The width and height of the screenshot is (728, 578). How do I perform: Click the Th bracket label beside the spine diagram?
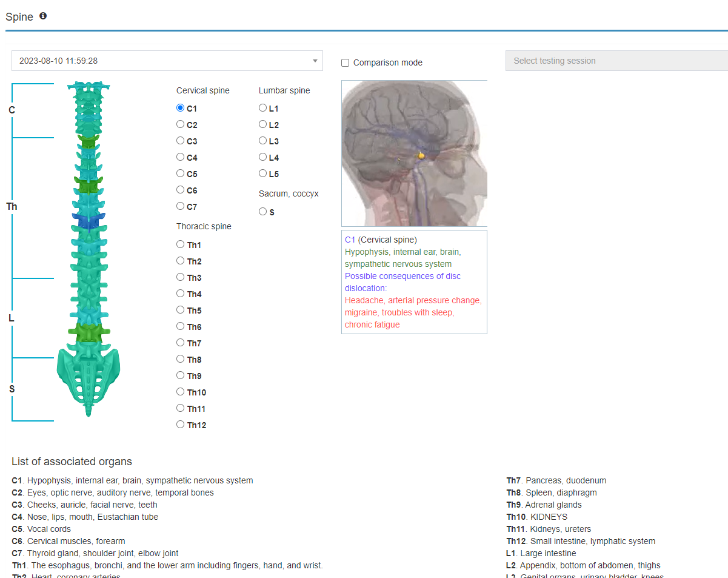[x=12, y=206]
